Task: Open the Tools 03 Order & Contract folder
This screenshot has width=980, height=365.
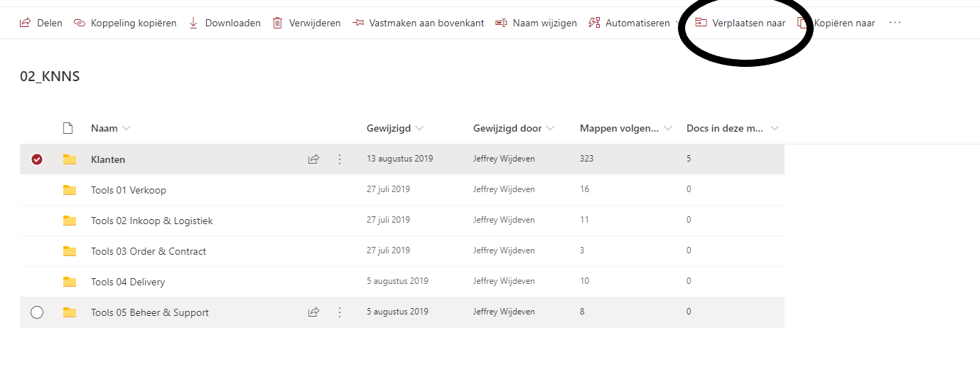Action: (149, 251)
